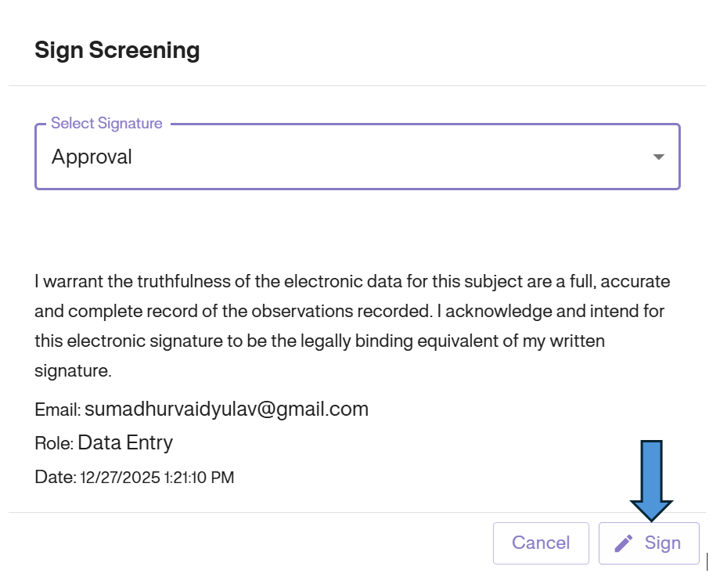This screenshot has width=724, height=588.
Task: Click the last statement line reading "signature."
Action: (73, 371)
